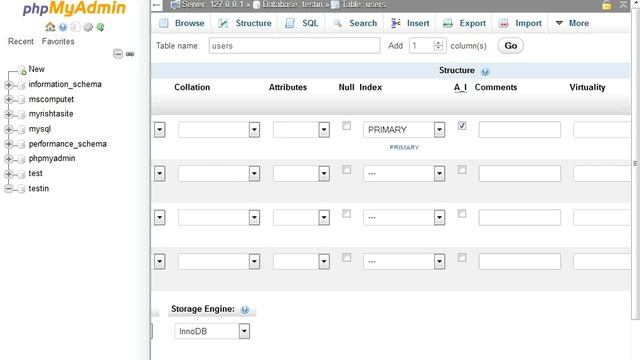Image resolution: width=640 pixels, height=360 pixels.
Task: Select the phpmyadmin database
Action: pos(52,158)
